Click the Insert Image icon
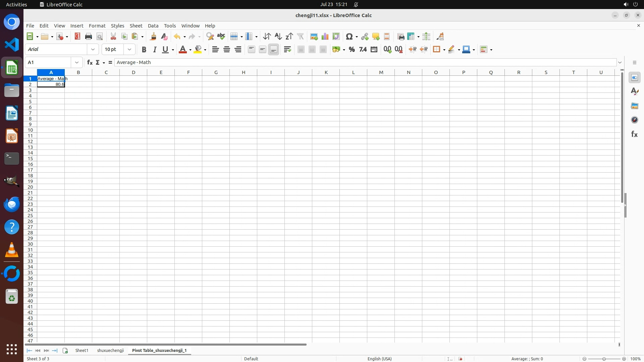The width and height of the screenshot is (644, 362). (x=314, y=37)
